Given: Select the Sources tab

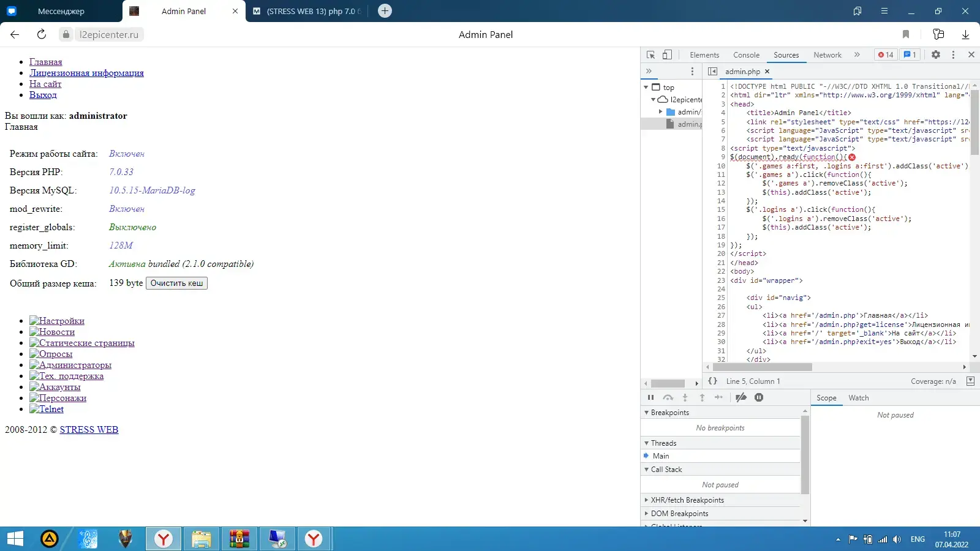Looking at the screenshot, I should pyautogui.click(x=786, y=55).
